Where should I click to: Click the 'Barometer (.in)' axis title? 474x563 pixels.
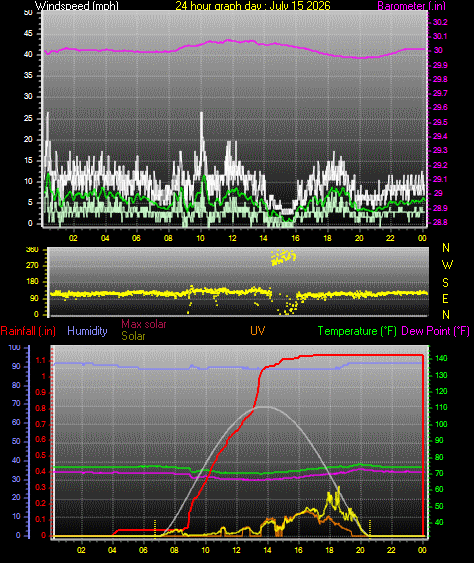(411, 5)
